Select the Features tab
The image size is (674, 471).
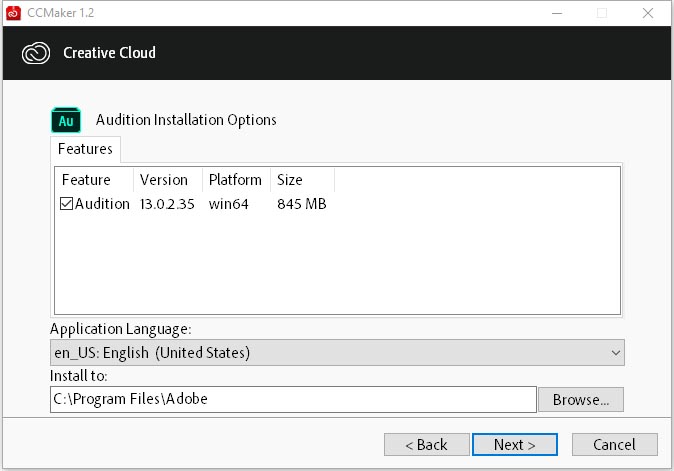(x=85, y=149)
